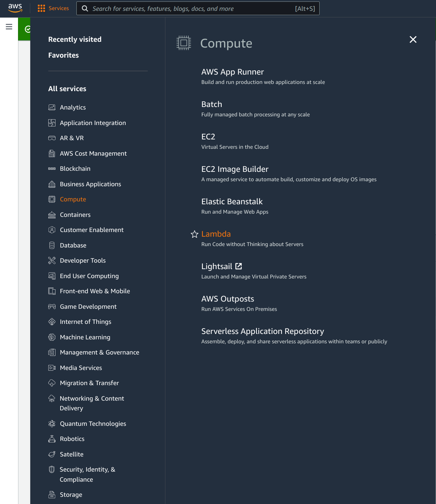Click the Containers category icon
The image size is (436, 504).
[52, 215]
